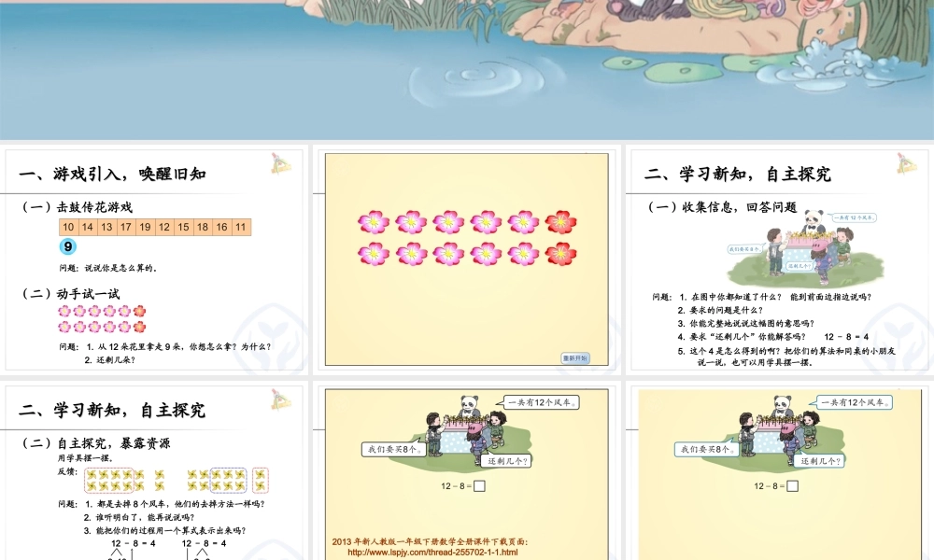The height and width of the screenshot is (560, 934).
Task: Open the speech bubble saying 我们要买8个
Action: click(x=394, y=449)
